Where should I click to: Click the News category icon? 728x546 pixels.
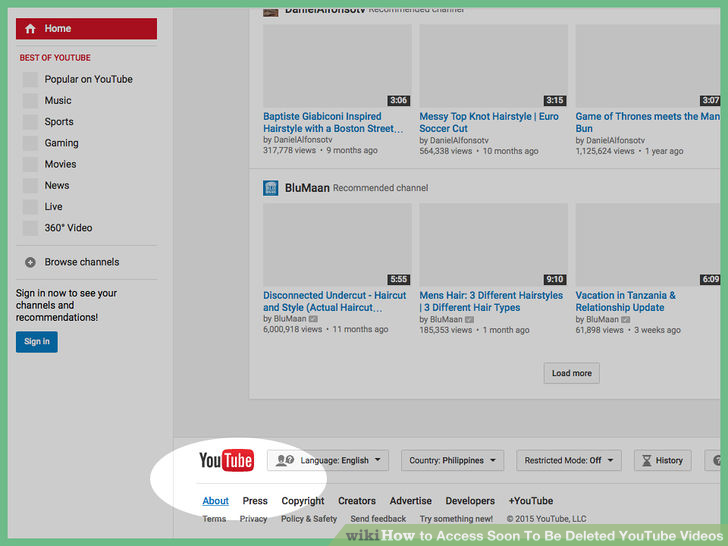(30, 186)
